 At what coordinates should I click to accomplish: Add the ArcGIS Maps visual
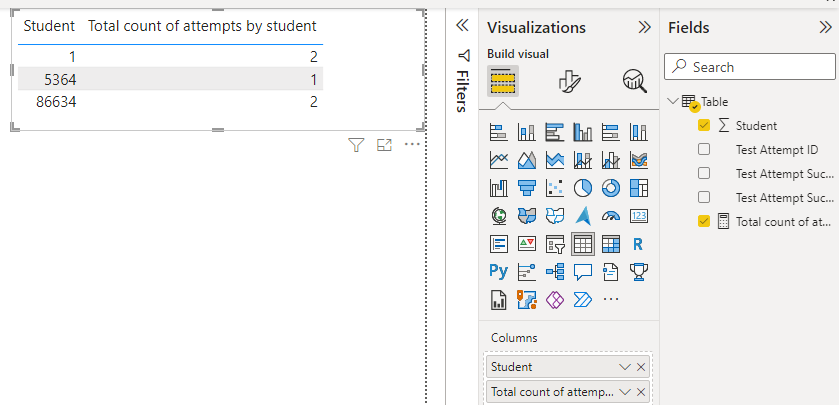[x=527, y=300]
